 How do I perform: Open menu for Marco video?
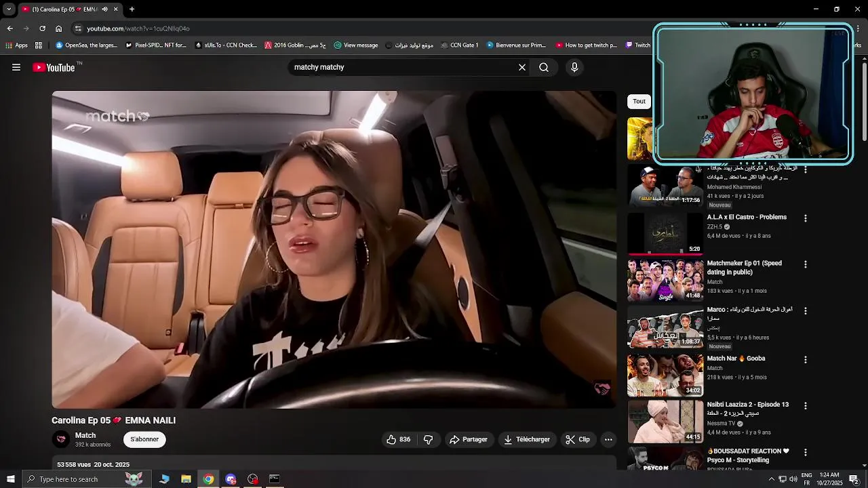806,310
